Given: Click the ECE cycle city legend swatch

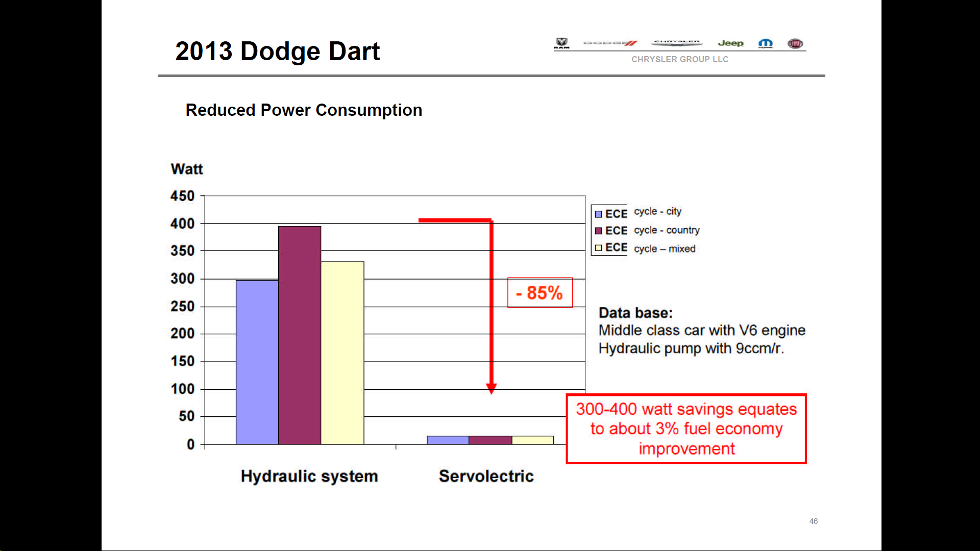Looking at the screenshot, I should pos(599,214).
